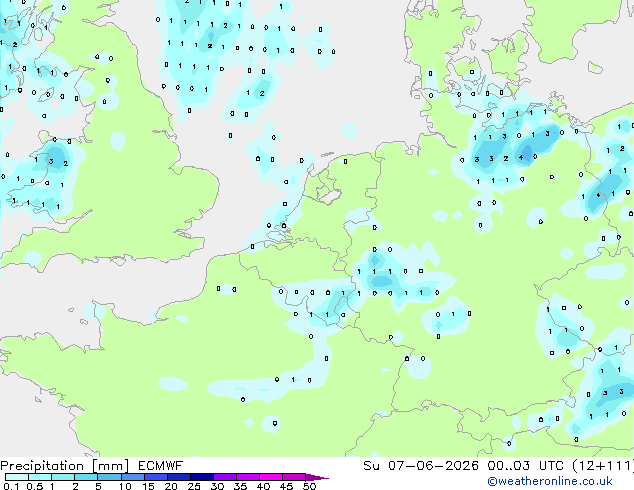The height and width of the screenshot is (490, 634).
Task: Click the lightest cyan legend swatch above 0.1
Action: [x=17, y=477]
